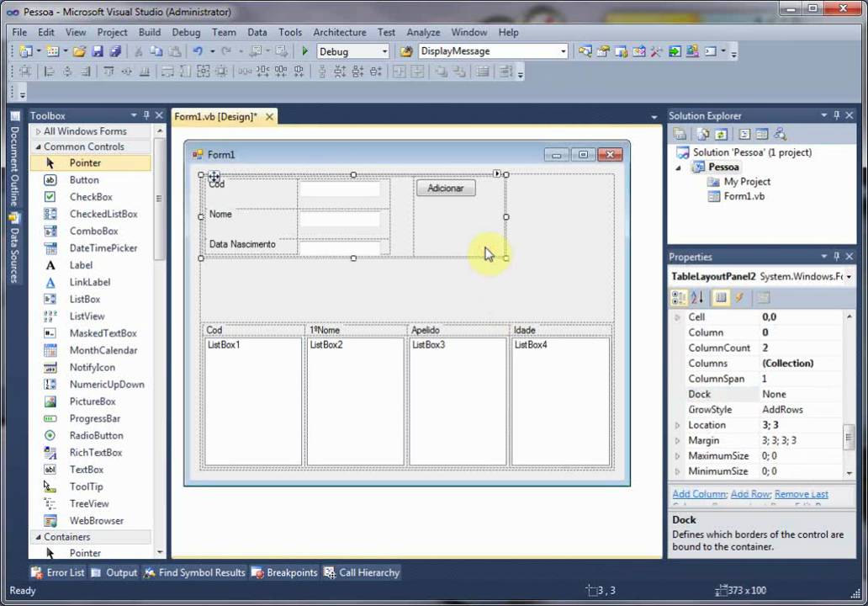Click the Start Debugging play icon
The image size is (868, 606).
pos(304,51)
